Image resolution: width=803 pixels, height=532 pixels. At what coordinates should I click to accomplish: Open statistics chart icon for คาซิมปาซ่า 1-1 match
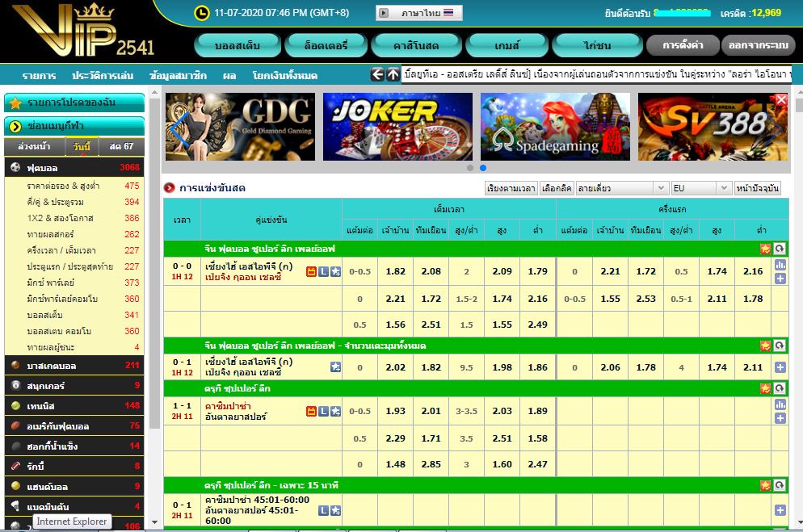[780, 404]
